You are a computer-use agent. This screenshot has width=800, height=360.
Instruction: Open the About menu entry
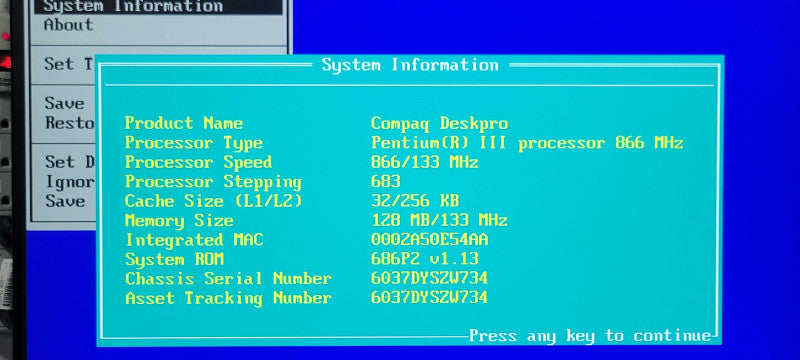coord(68,24)
